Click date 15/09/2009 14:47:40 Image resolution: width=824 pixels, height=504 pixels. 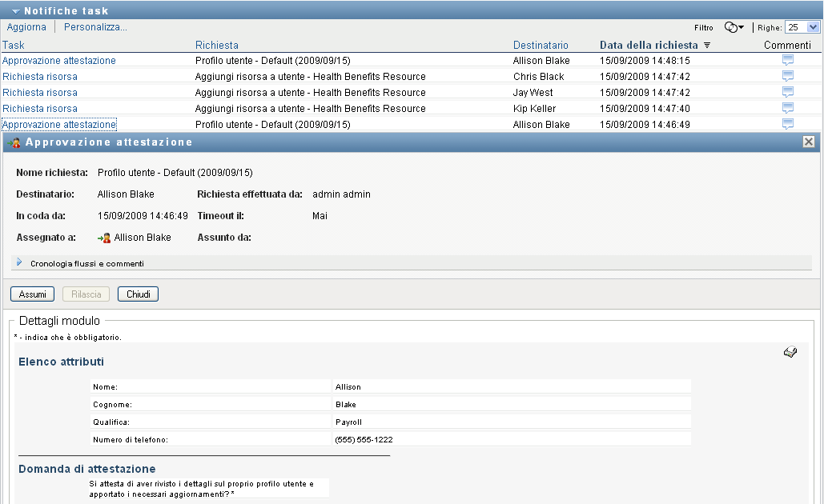tap(645, 109)
